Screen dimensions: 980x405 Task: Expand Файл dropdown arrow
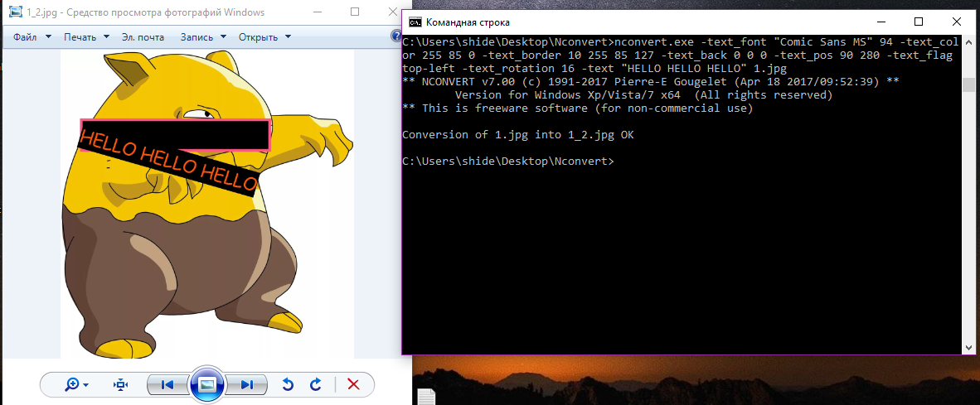(48, 36)
